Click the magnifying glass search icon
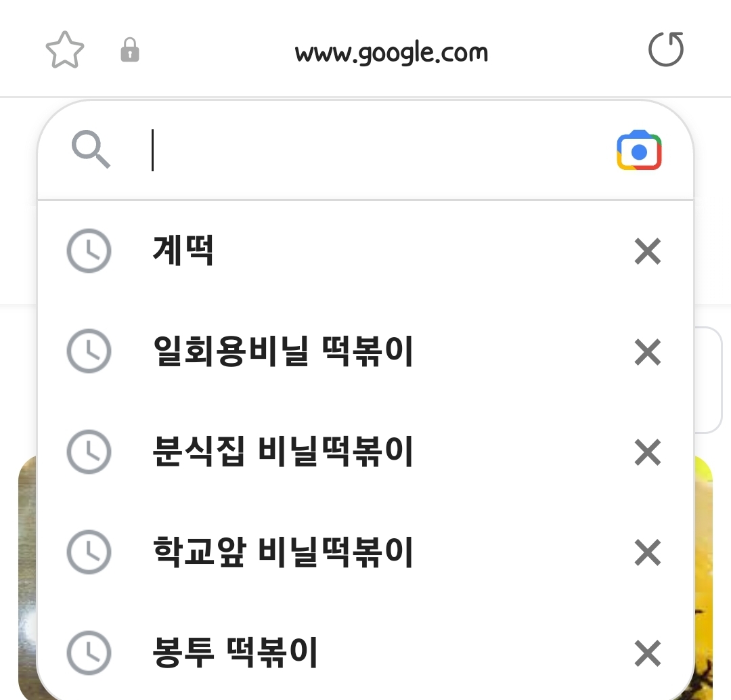The image size is (731, 700). click(x=91, y=150)
